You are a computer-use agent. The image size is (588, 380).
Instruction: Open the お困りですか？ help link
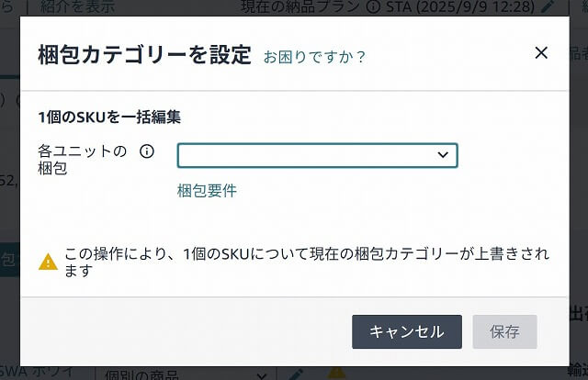[314, 57]
